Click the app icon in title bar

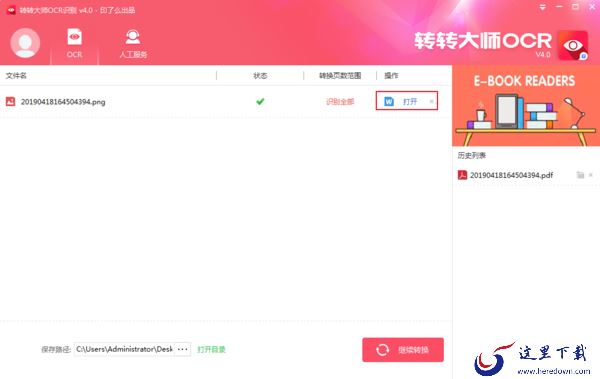click(11, 10)
